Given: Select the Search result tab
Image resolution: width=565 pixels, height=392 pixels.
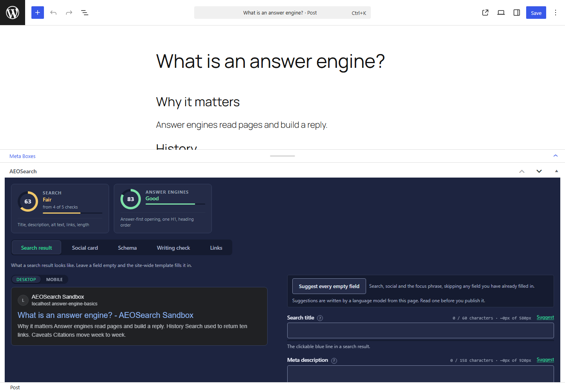Looking at the screenshot, I should point(36,248).
